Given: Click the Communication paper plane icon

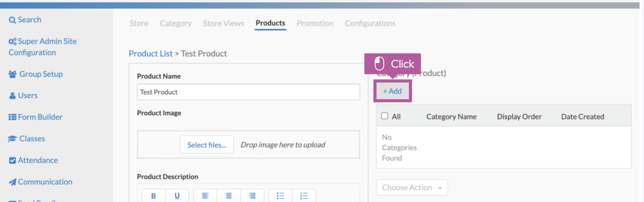Looking at the screenshot, I should coord(13,182).
